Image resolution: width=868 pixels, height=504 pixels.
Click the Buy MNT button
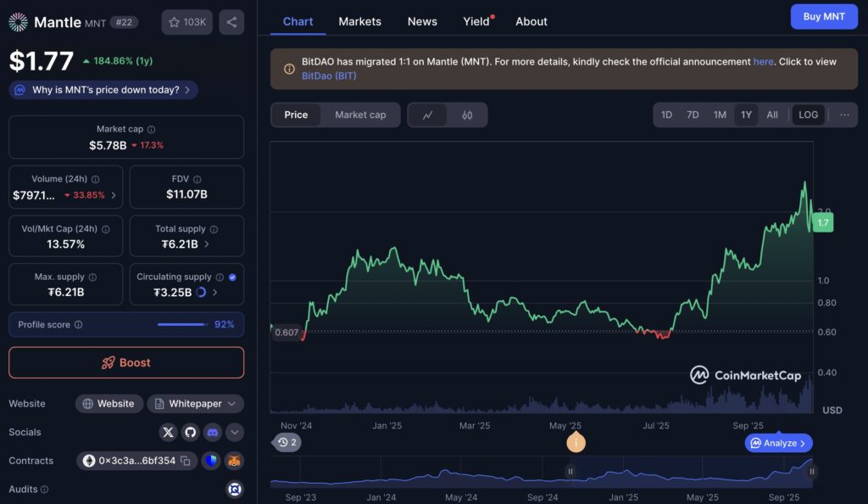point(824,17)
